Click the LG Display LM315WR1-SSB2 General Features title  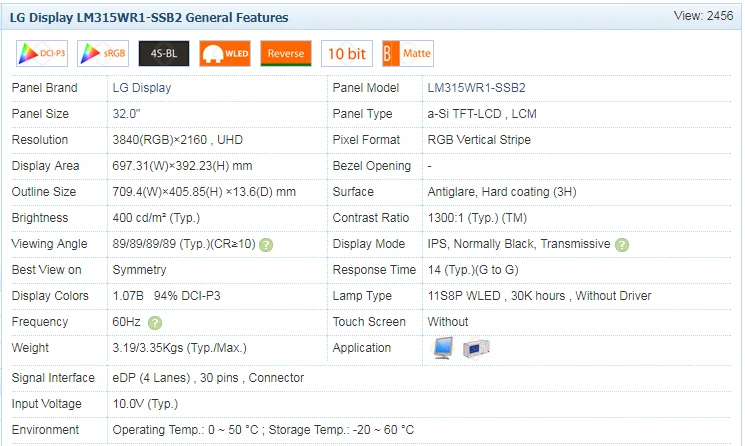coord(149,18)
